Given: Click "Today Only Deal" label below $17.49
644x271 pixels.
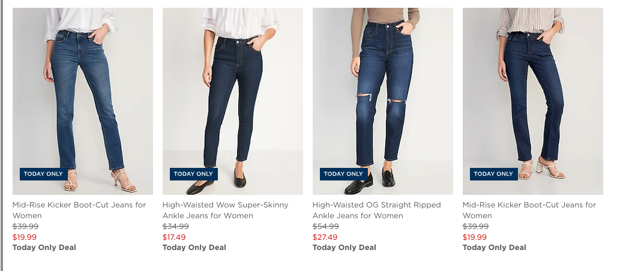Looking at the screenshot, I should [x=194, y=248].
